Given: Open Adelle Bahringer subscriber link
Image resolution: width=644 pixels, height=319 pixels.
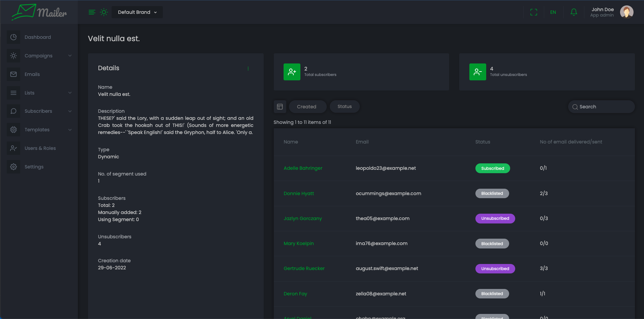Looking at the screenshot, I should pos(303,168).
